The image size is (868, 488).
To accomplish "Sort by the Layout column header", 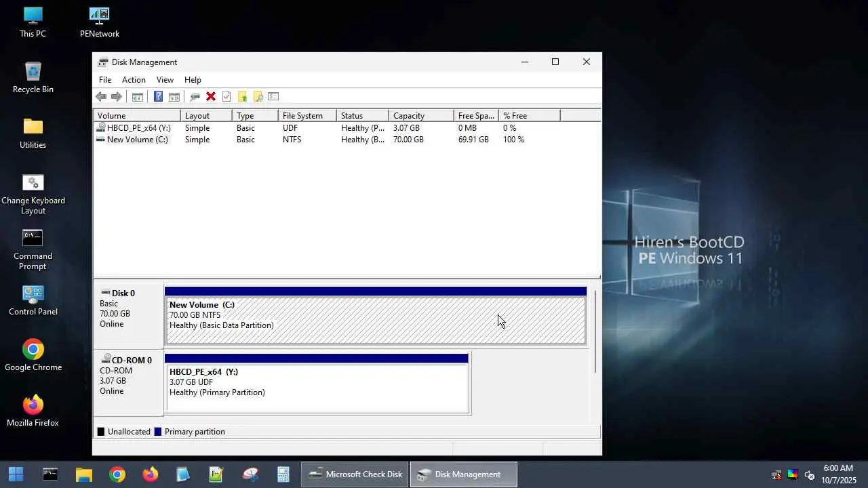I will (207, 116).
